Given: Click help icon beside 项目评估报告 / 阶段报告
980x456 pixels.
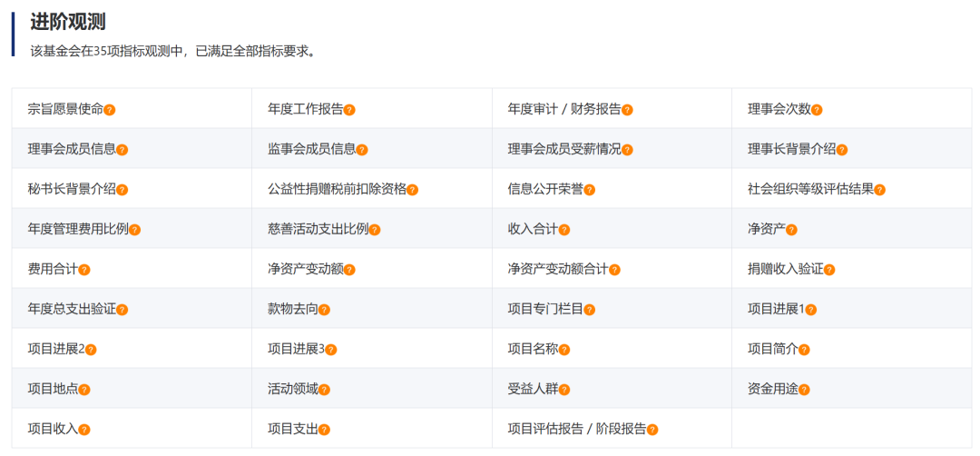Looking at the screenshot, I should point(652,431).
